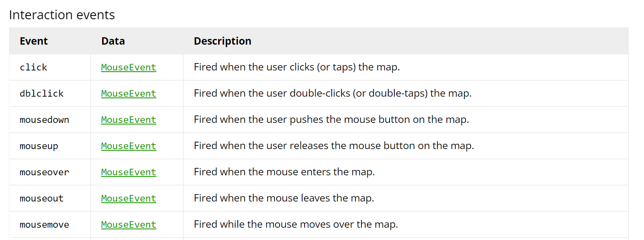Follow the MouseEvent link beside mousedown

[x=128, y=120]
